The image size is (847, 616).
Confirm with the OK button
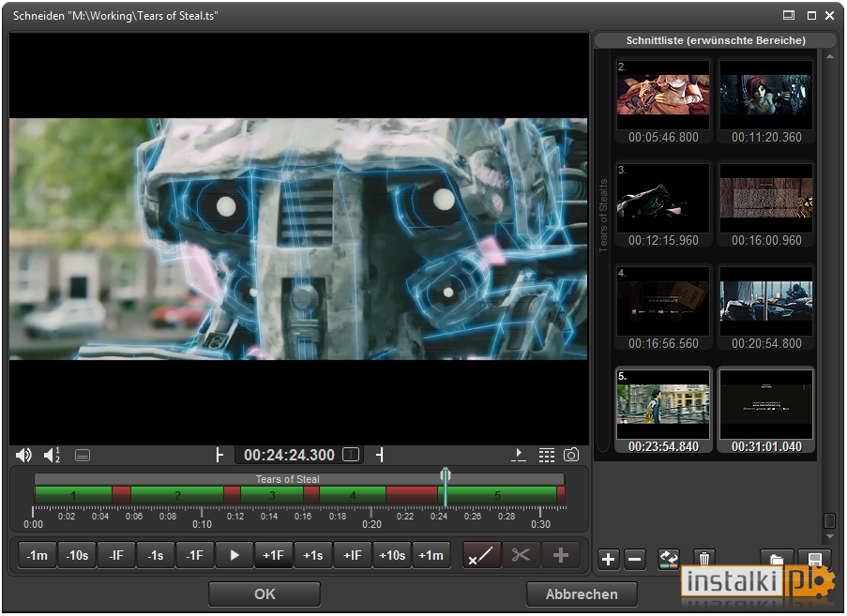(265, 593)
